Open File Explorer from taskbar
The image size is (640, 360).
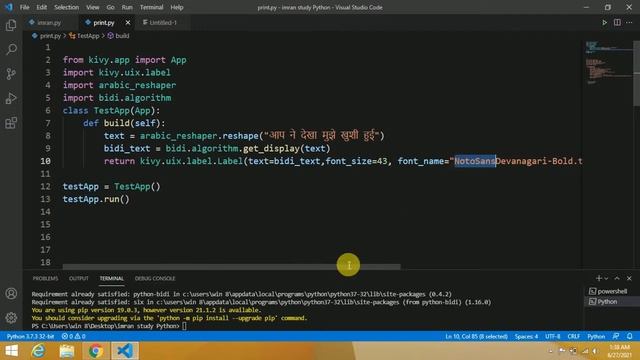(x=67, y=351)
